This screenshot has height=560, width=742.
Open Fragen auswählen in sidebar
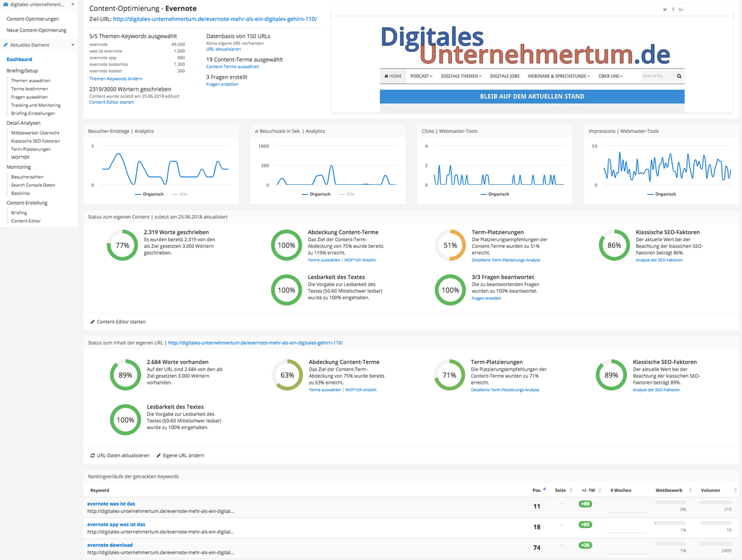click(x=29, y=97)
